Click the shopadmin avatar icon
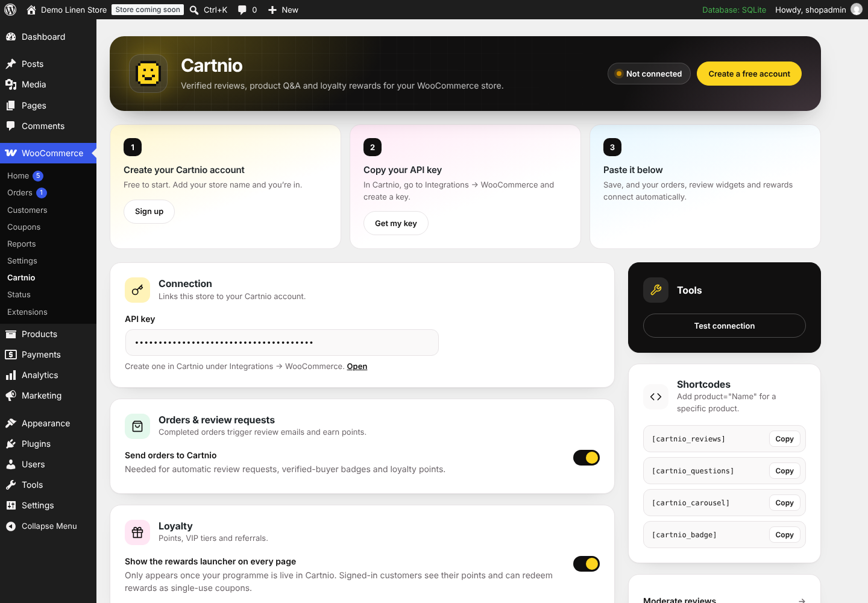Image resolution: width=868 pixels, height=603 pixels. [857, 10]
